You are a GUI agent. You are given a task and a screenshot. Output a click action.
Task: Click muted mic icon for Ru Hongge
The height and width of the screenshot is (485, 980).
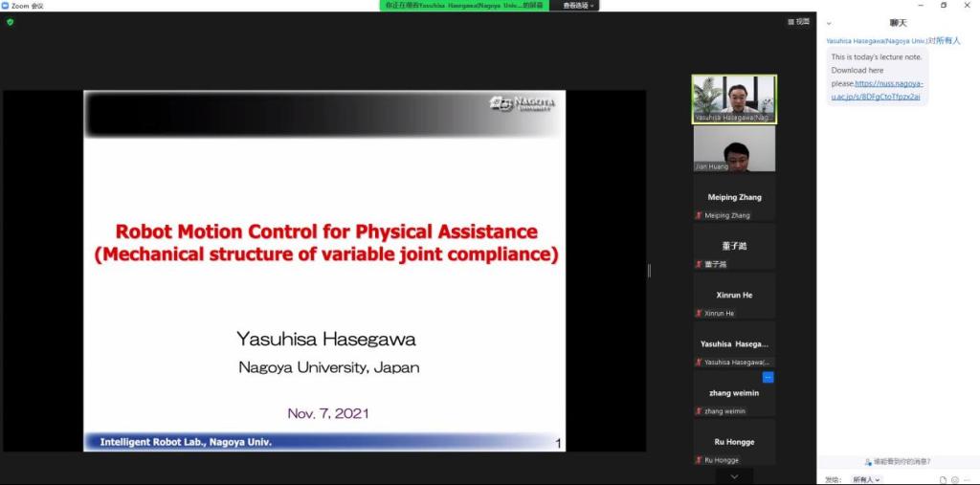tap(699, 460)
